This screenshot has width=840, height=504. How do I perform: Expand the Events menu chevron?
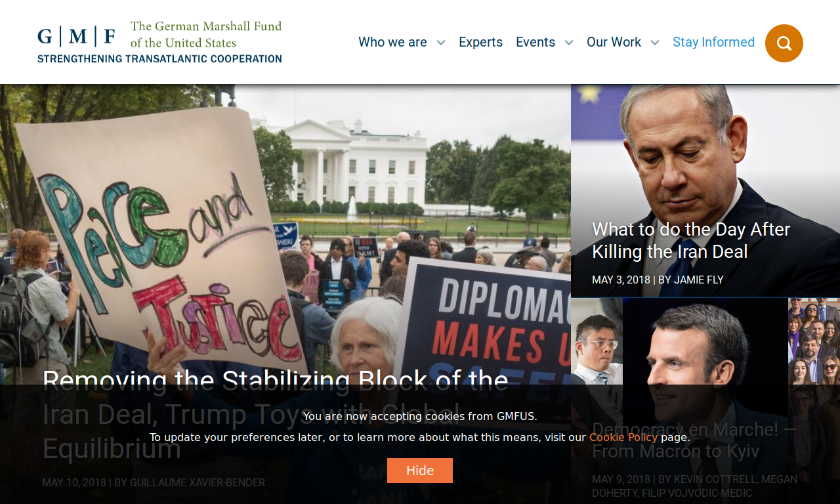[569, 43]
